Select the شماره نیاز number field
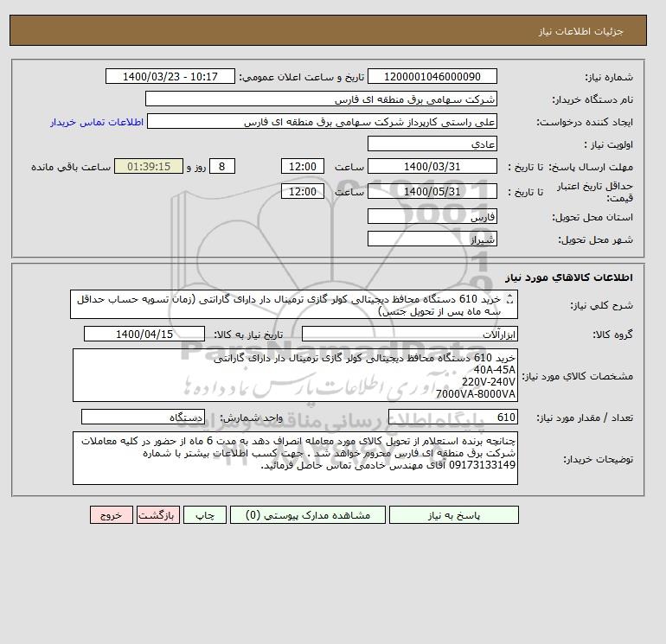 (x=432, y=76)
